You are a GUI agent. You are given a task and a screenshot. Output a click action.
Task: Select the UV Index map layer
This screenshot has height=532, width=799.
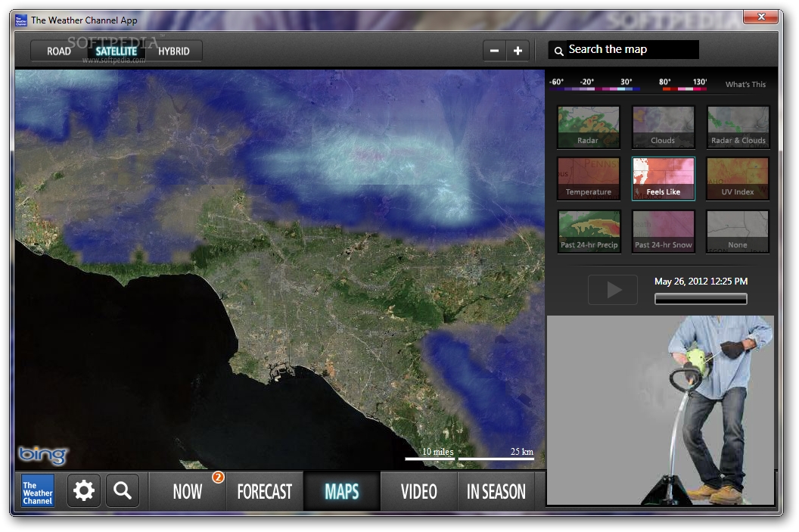738,179
